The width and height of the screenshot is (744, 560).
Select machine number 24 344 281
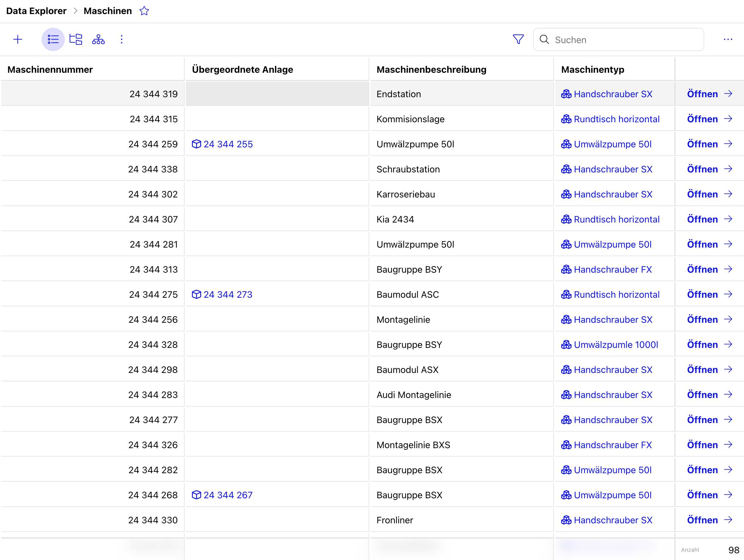tap(154, 245)
